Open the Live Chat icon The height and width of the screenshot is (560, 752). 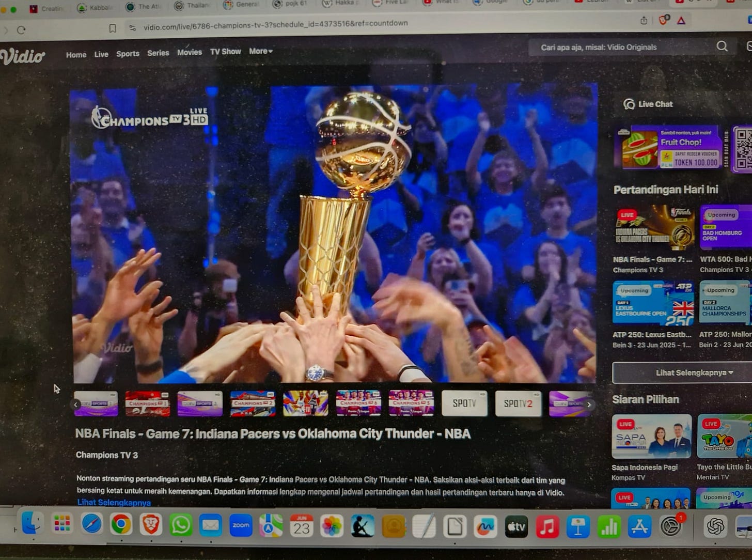click(629, 104)
